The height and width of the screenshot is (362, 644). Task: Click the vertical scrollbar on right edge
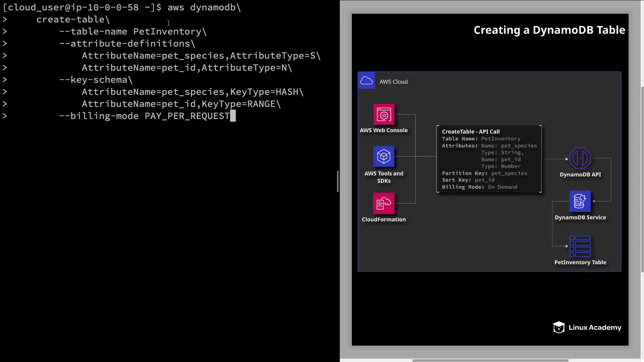click(642, 179)
